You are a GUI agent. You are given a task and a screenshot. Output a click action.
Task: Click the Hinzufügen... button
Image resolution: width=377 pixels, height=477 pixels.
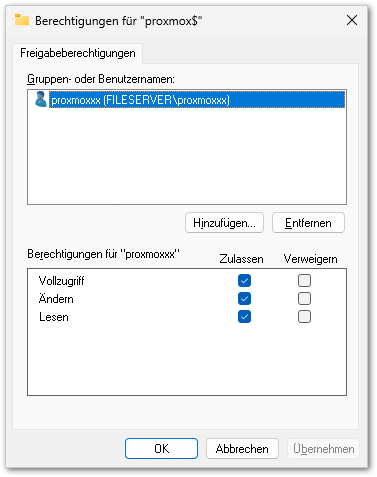tap(224, 223)
